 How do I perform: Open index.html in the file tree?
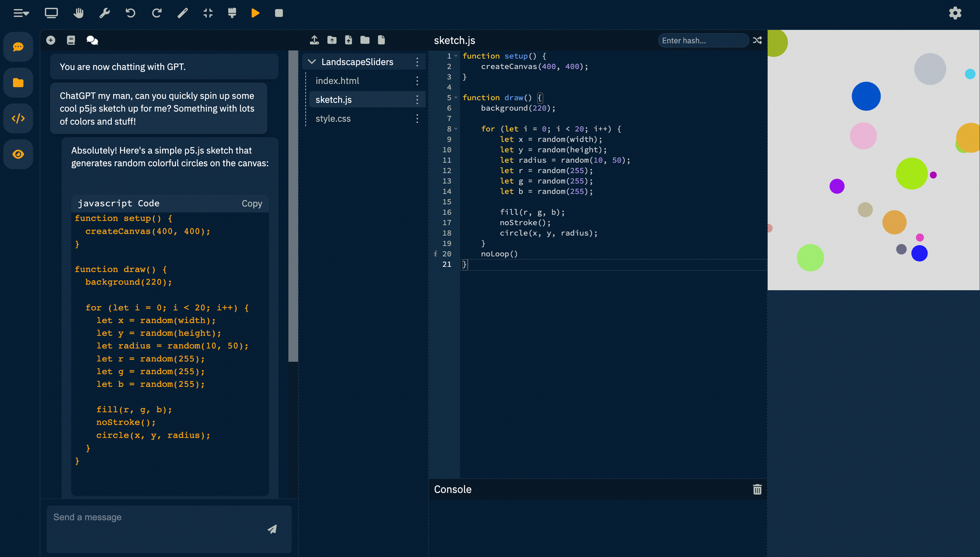tap(337, 81)
